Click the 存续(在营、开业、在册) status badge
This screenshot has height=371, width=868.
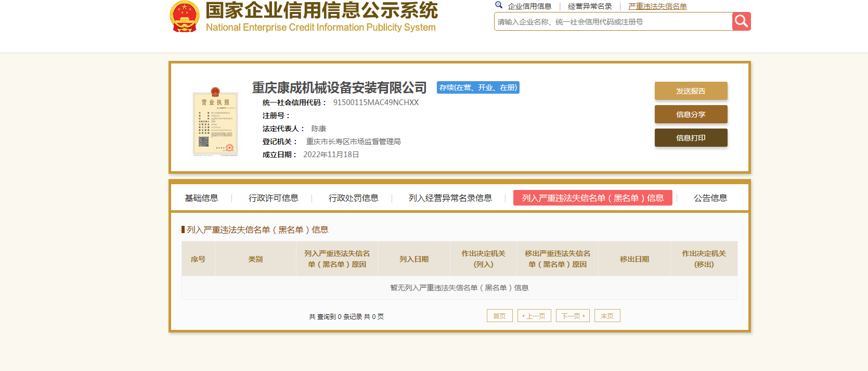pos(478,87)
